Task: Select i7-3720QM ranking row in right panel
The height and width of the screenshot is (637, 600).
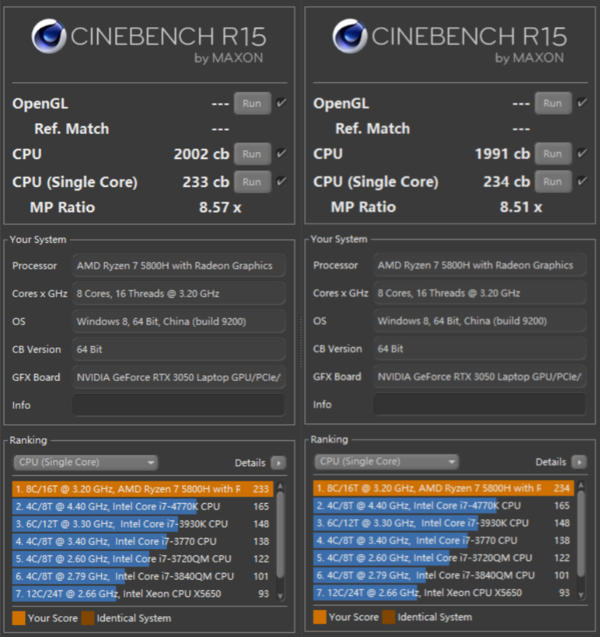Action: tap(443, 558)
